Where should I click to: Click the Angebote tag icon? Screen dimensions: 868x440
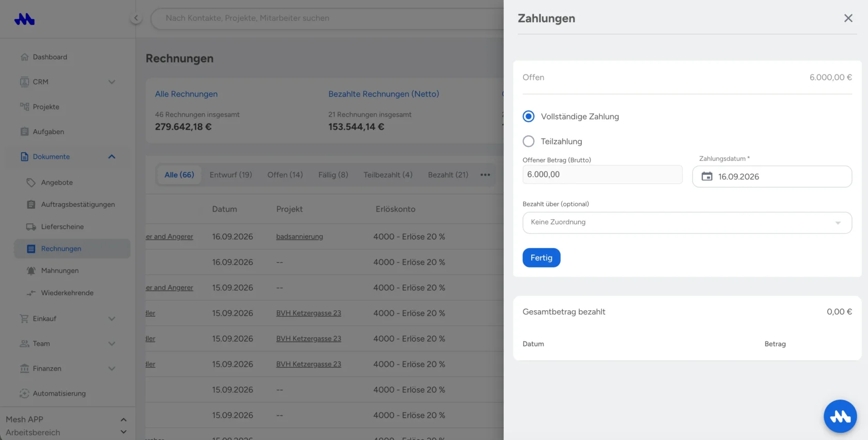click(x=31, y=183)
